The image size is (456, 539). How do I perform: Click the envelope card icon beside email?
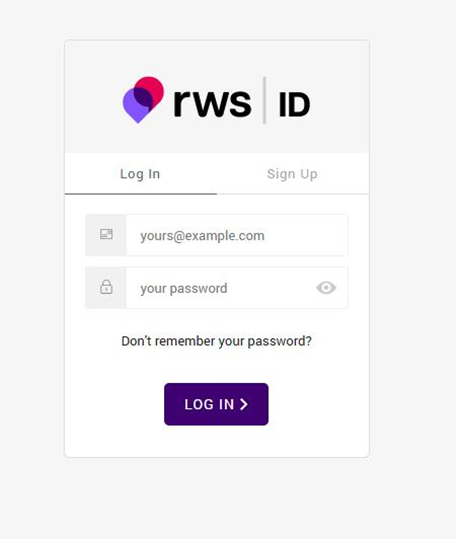106,234
